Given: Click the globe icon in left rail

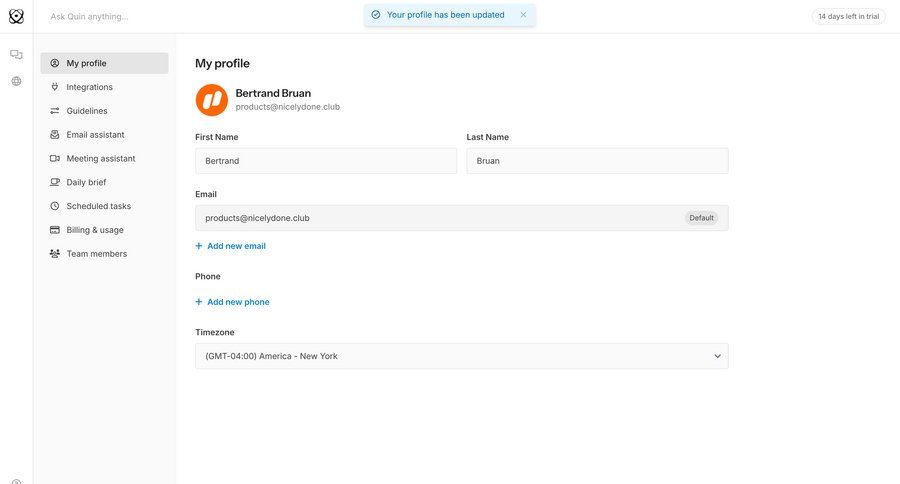Looking at the screenshot, I should (x=16, y=81).
